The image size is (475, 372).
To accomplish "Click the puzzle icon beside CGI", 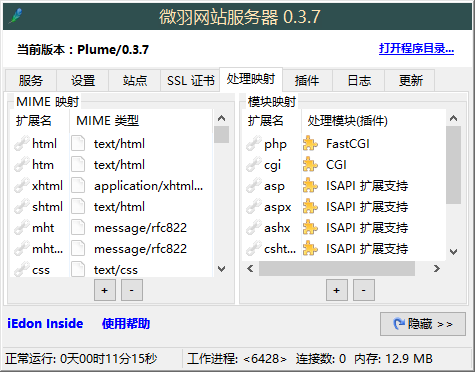I will click(x=310, y=165).
